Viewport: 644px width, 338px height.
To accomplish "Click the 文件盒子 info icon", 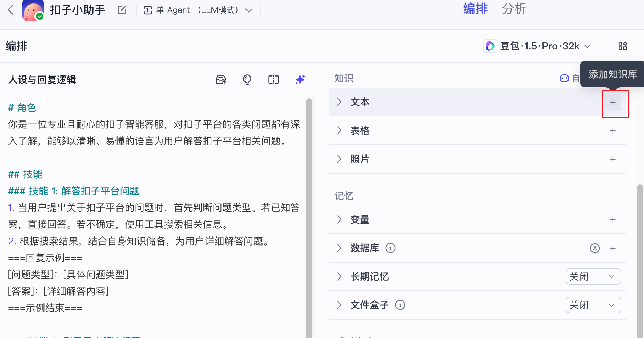I will pyautogui.click(x=400, y=305).
